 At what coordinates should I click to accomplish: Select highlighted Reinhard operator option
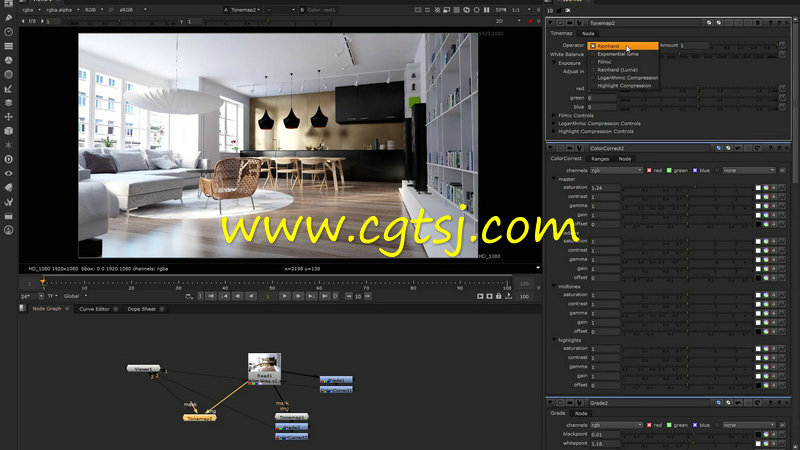point(623,46)
